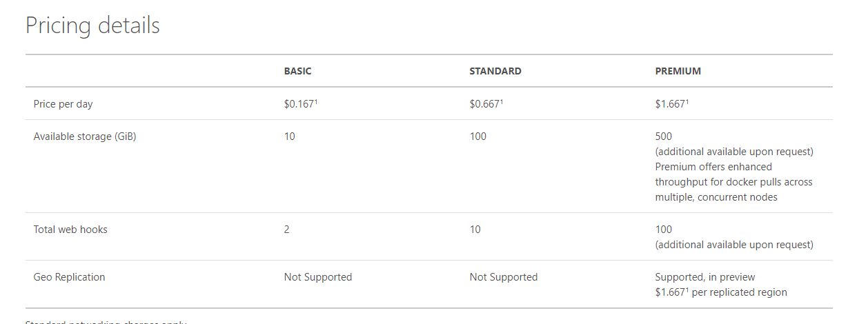Click the $1.667 Premium price per day
868x324 pixels.
click(x=671, y=104)
